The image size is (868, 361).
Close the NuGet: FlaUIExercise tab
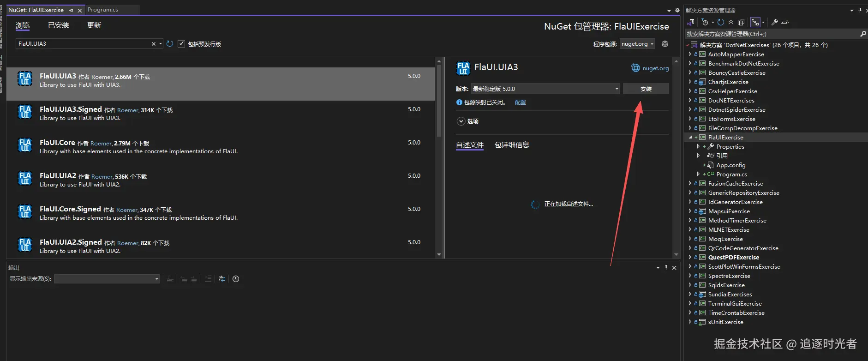(80, 10)
